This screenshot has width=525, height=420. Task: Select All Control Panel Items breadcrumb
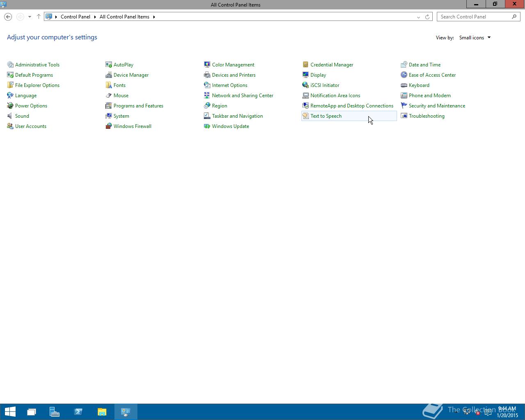124,17
